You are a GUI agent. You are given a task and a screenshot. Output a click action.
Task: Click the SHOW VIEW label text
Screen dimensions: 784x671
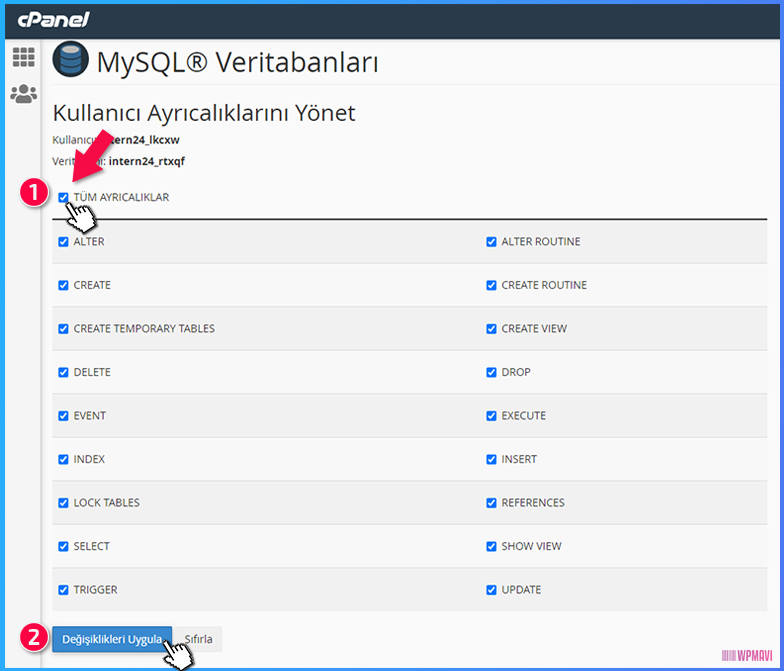[532, 546]
